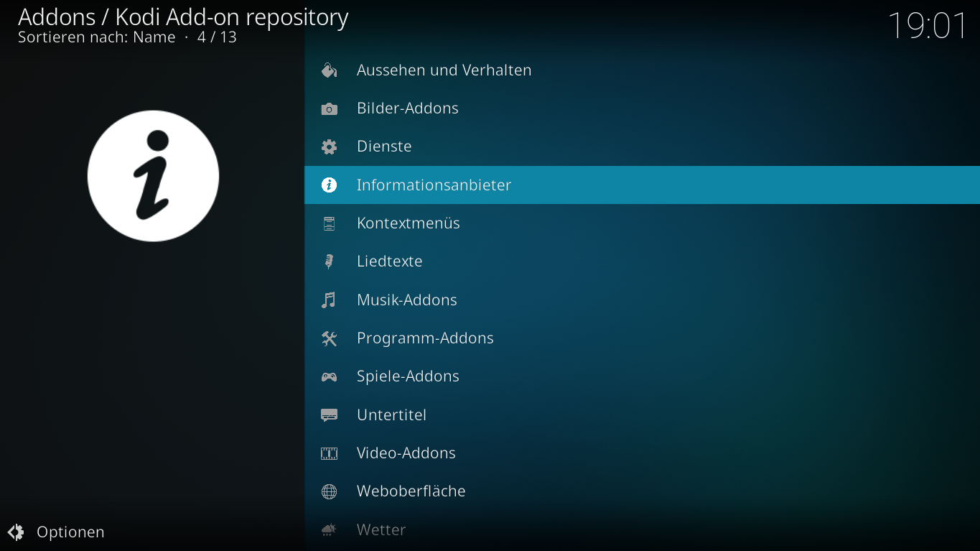Image resolution: width=980 pixels, height=551 pixels.
Task: Open the Bilder-Addons category
Action: (x=642, y=108)
